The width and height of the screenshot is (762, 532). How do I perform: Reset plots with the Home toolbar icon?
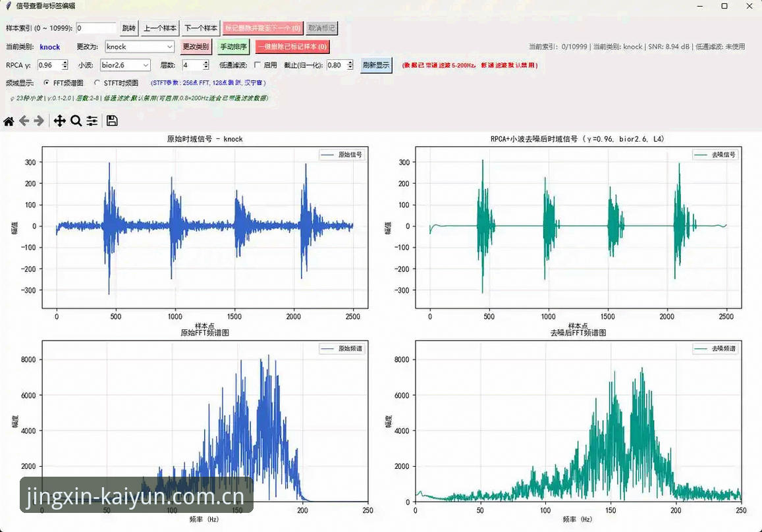pos(9,121)
